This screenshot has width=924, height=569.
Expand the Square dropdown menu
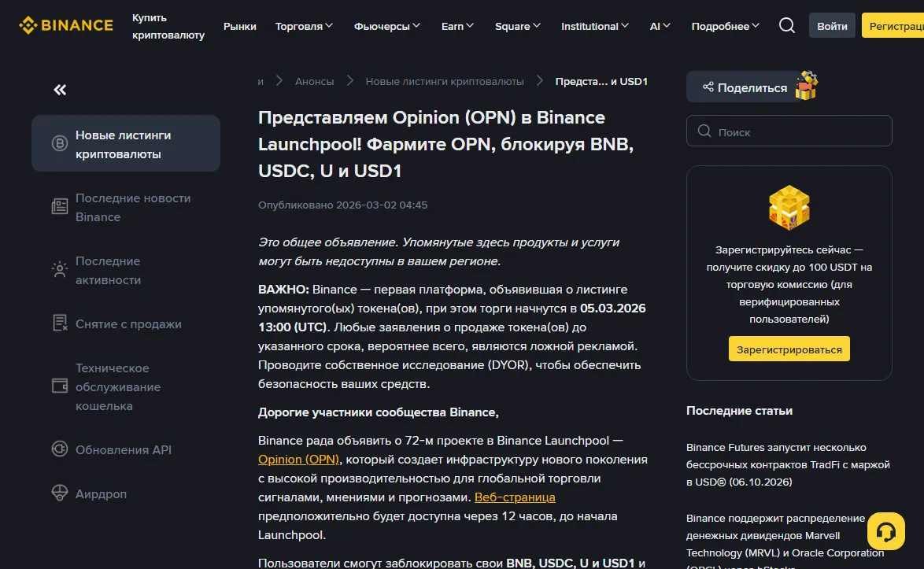(x=517, y=26)
